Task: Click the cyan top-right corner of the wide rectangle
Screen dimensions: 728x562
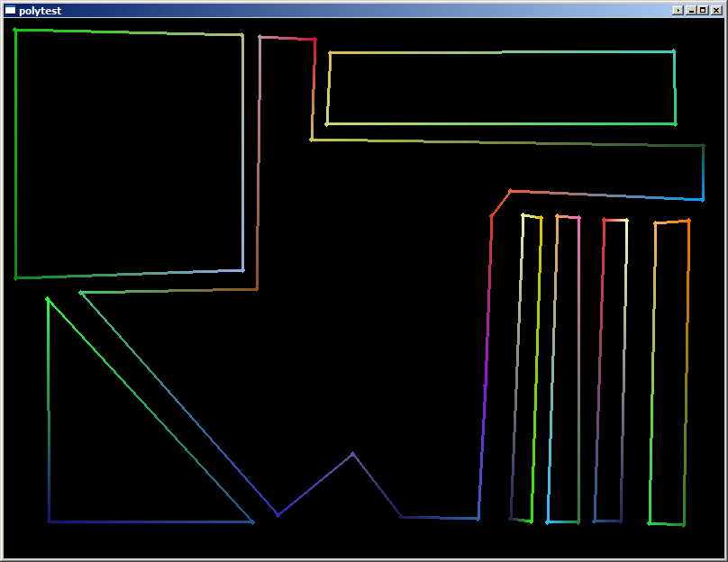Action: coord(673,51)
